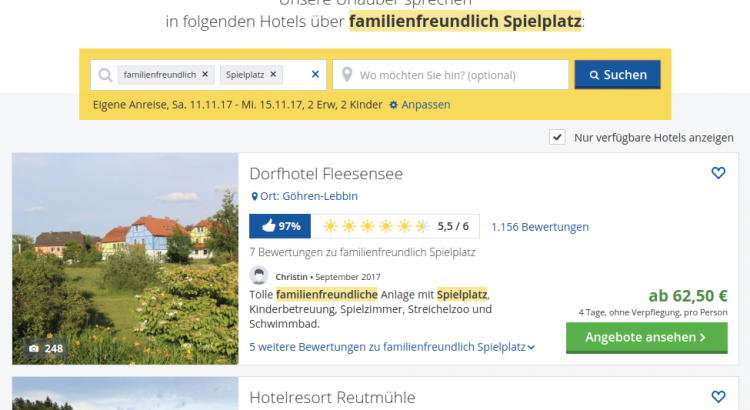
Task: Click the Spielplatz tag label
Action: [x=245, y=75]
